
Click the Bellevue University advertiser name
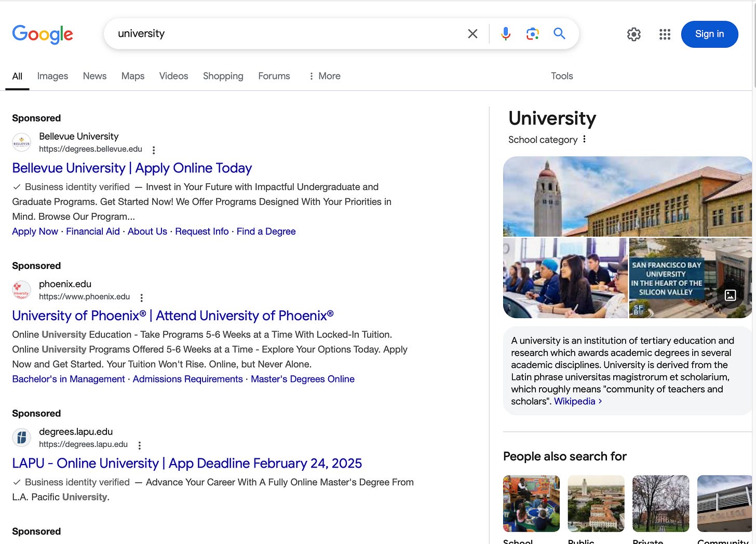click(78, 136)
